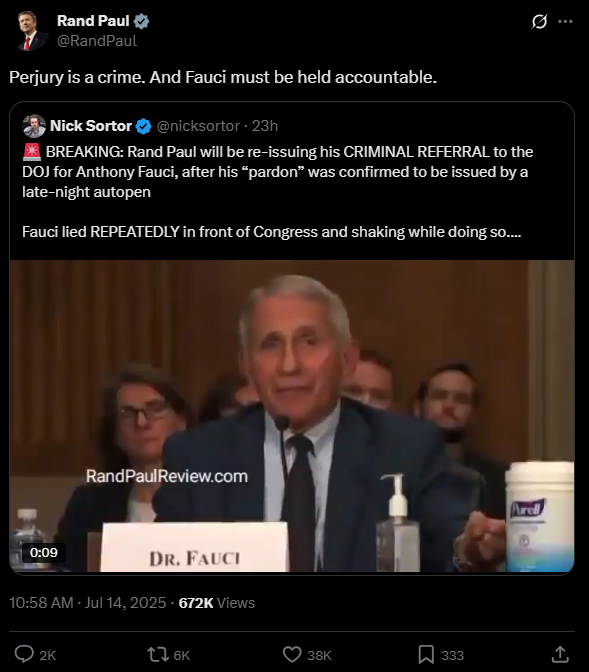Screen dimensions: 589x672
Task: Play the Dr. Fauci hearing video
Action: [292, 416]
